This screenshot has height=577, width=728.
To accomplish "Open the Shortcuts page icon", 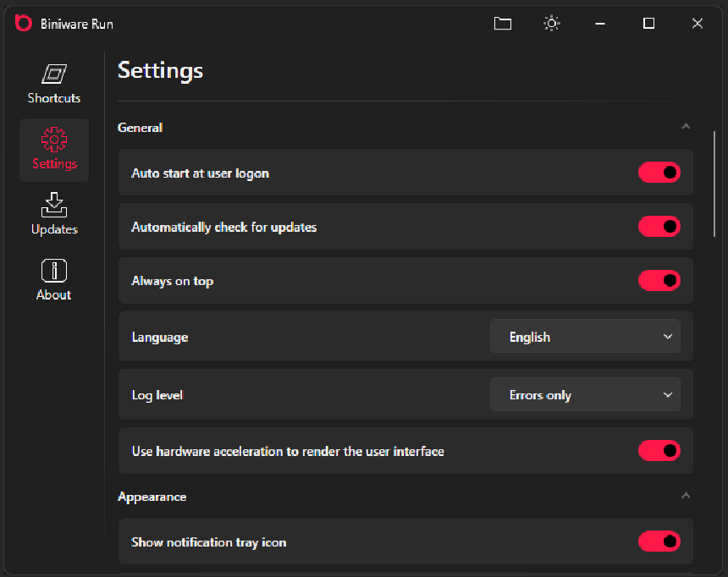I will 54,74.
